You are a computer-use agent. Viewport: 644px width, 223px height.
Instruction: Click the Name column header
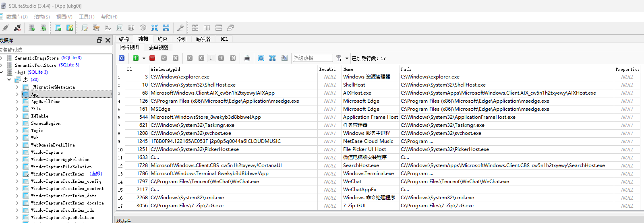click(348, 69)
